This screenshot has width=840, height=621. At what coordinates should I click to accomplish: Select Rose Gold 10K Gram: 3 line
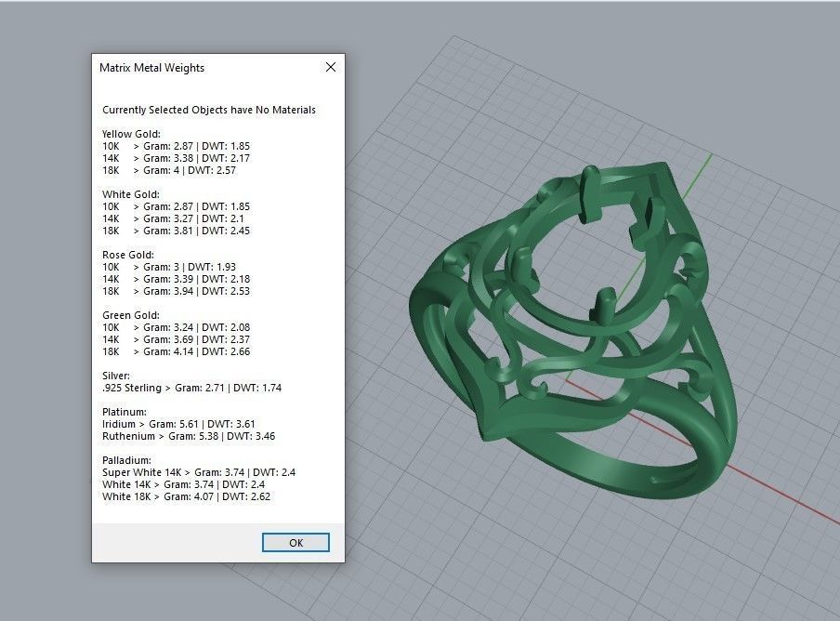[169, 267]
